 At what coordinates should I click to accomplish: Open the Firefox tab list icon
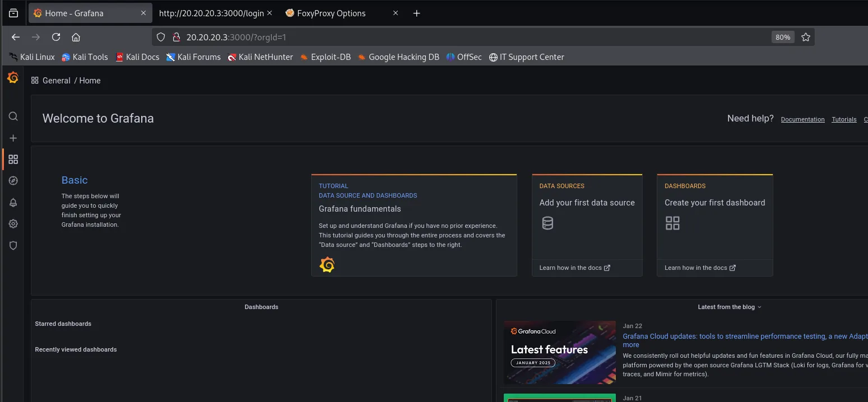tap(13, 13)
